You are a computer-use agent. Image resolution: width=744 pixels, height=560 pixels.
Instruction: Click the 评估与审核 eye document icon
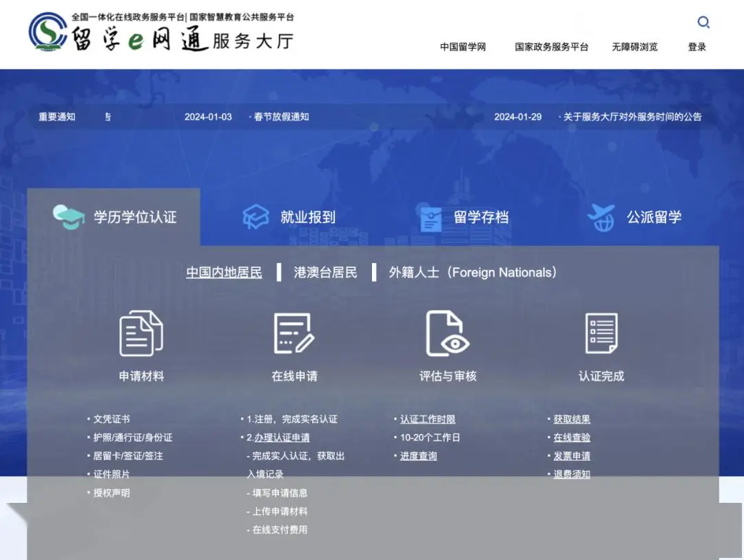pyautogui.click(x=447, y=333)
